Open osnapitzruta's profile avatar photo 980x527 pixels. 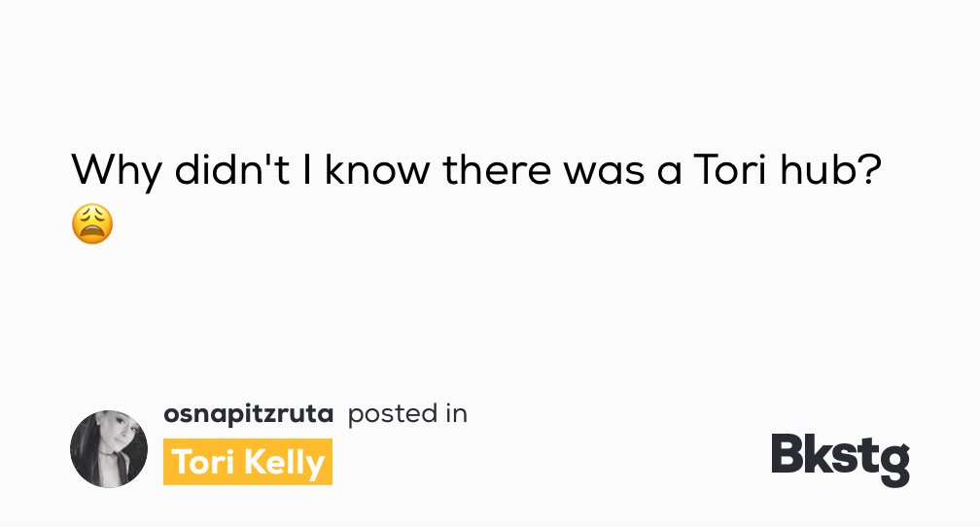coord(109,449)
